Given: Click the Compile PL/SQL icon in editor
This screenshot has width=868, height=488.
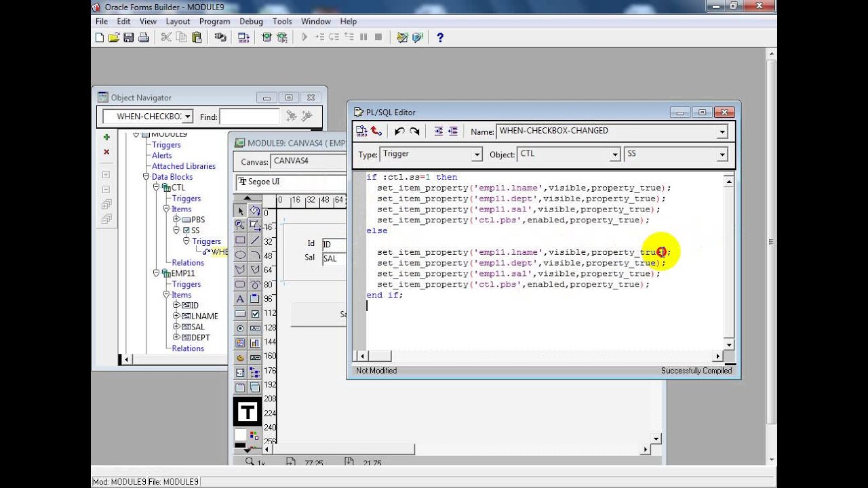Looking at the screenshot, I should (361, 131).
